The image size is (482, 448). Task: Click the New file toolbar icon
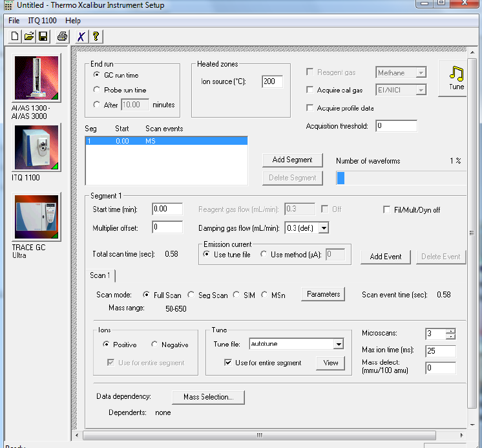click(15, 36)
